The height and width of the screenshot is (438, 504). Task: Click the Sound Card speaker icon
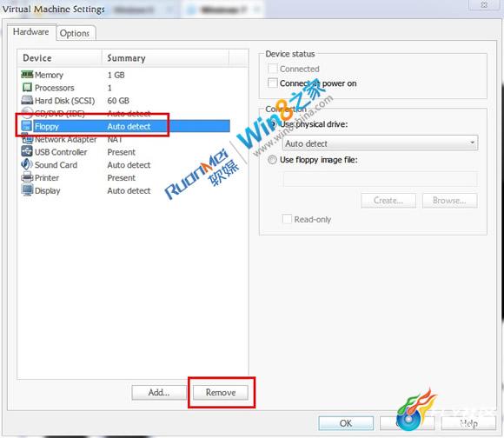(27, 164)
